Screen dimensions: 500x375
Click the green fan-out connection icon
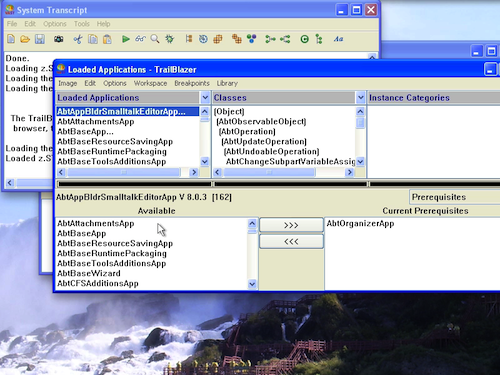(270, 39)
